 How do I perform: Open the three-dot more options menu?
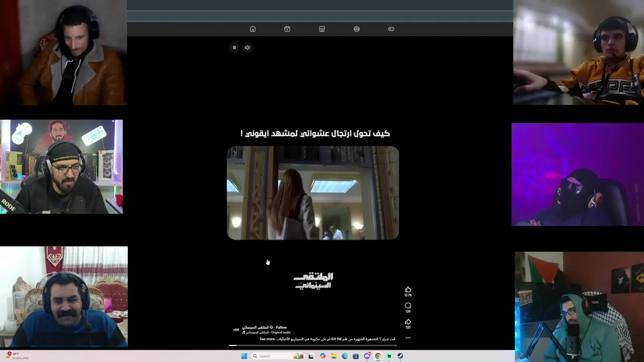coord(408,338)
